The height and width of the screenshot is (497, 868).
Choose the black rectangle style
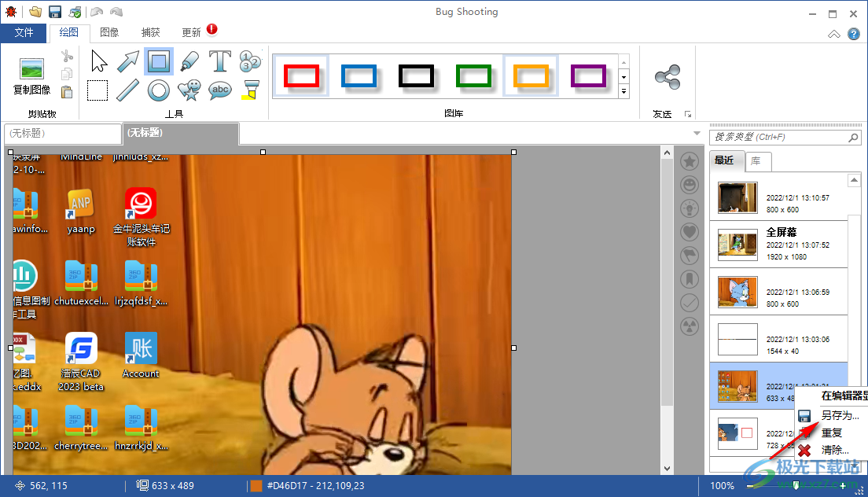[x=416, y=76]
